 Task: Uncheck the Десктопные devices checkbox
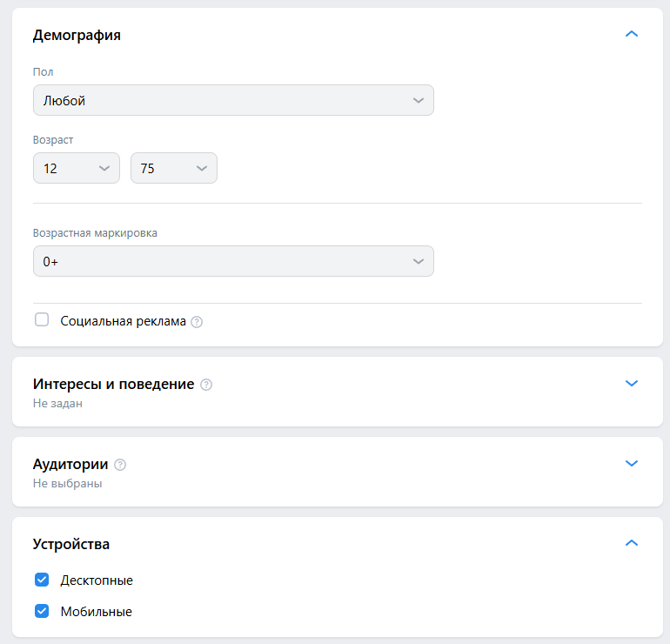click(42, 580)
